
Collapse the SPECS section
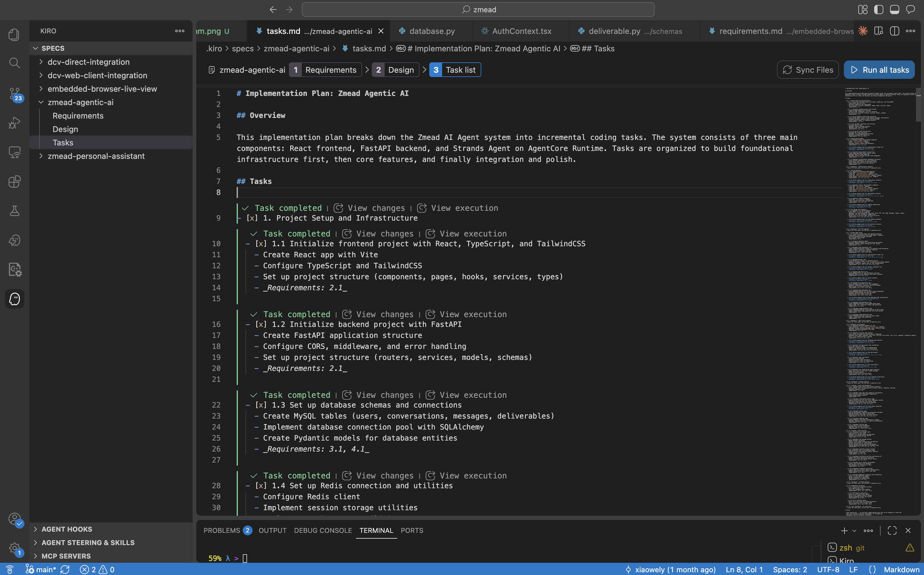pos(36,48)
